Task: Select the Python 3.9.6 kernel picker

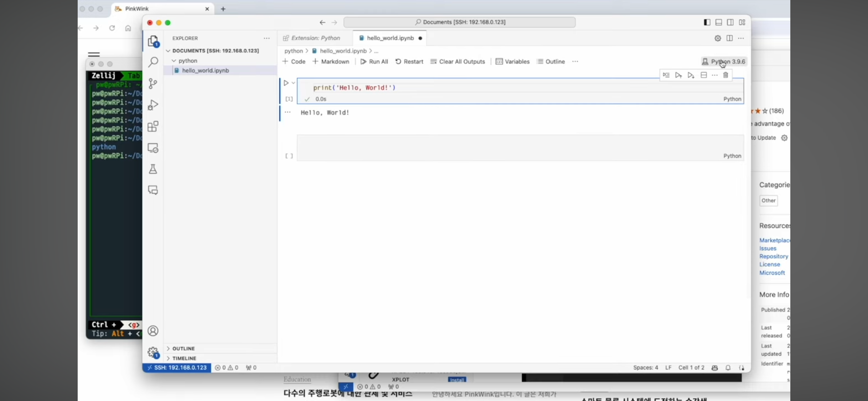Action: [x=724, y=62]
